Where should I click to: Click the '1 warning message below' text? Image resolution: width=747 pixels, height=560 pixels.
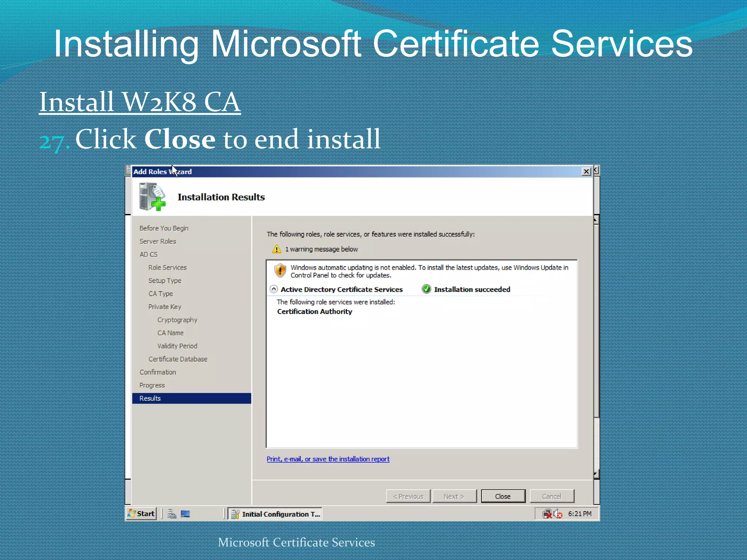321,249
